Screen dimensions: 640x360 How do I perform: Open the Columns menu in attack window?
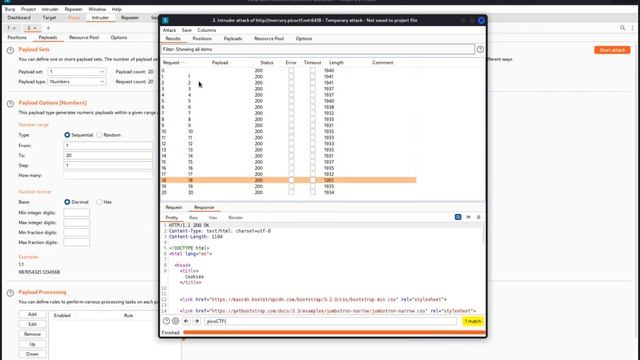point(207,30)
